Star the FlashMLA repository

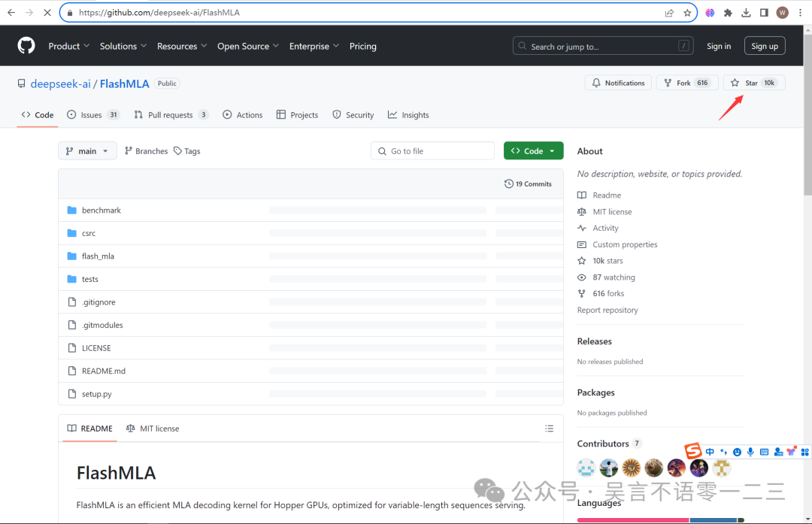tap(754, 83)
